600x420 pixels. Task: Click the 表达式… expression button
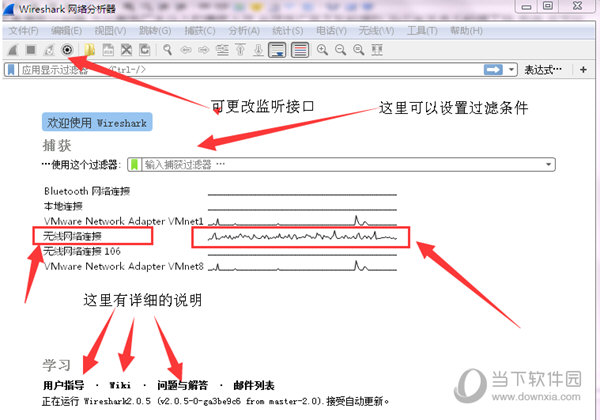(543, 70)
